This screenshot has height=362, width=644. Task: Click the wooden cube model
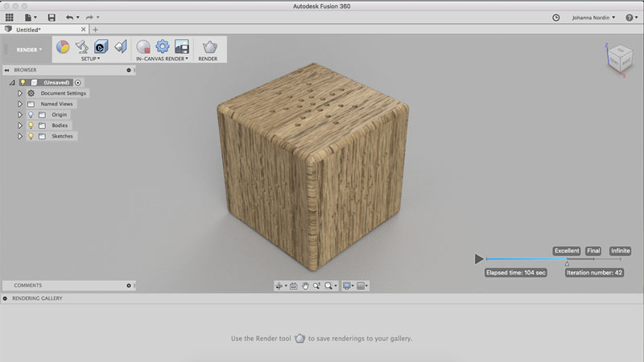(312, 167)
